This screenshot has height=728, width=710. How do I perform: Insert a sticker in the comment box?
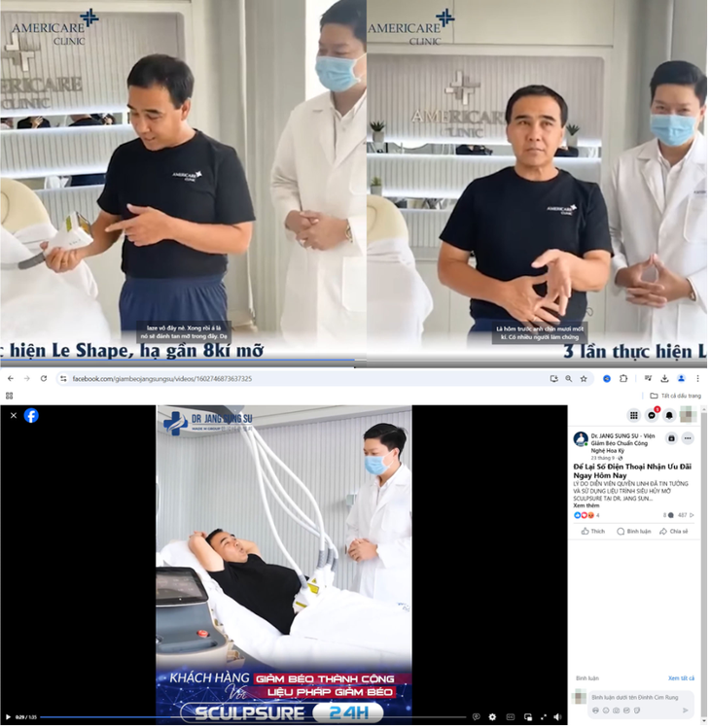[639, 712]
